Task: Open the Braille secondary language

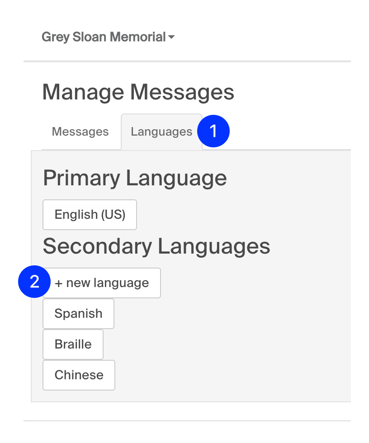Action: pos(73,344)
